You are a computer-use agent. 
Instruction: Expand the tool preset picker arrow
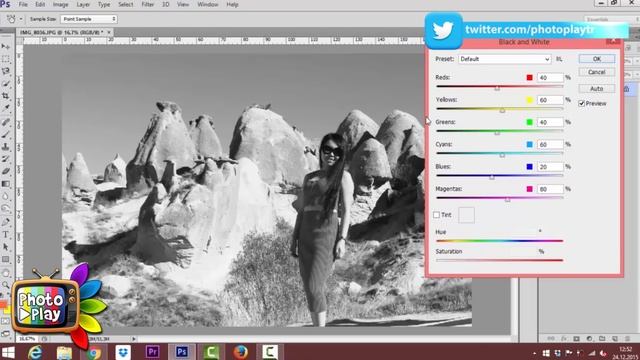(21, 19)
